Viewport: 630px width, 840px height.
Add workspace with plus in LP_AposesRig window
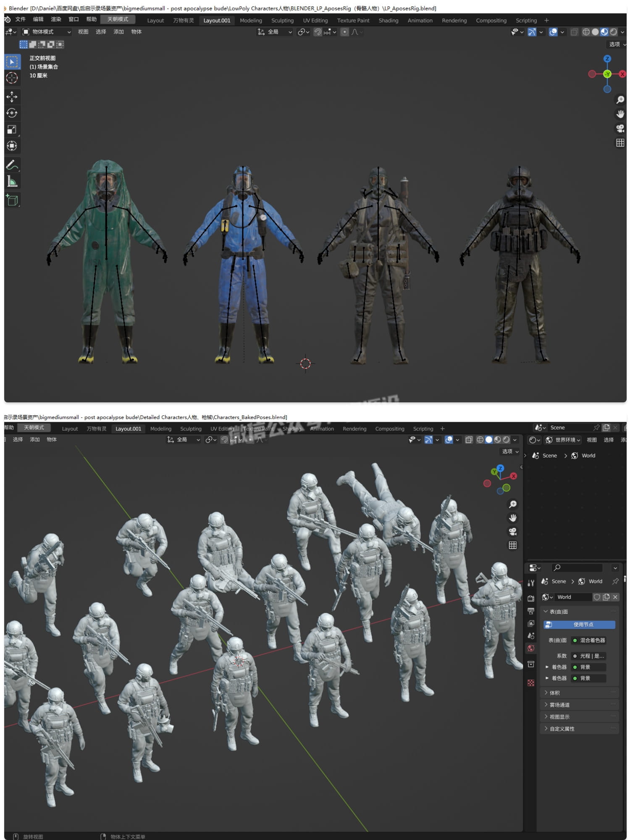[x=546, y=20]
